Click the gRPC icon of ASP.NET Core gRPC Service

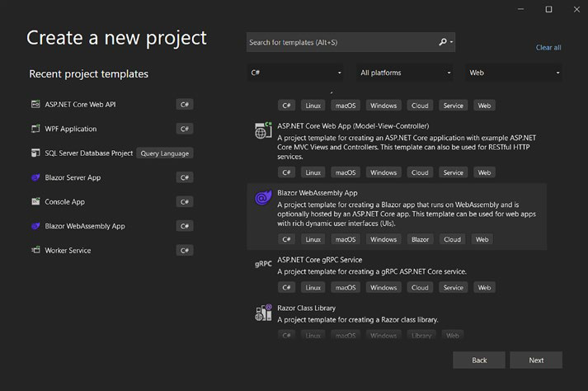263,264
